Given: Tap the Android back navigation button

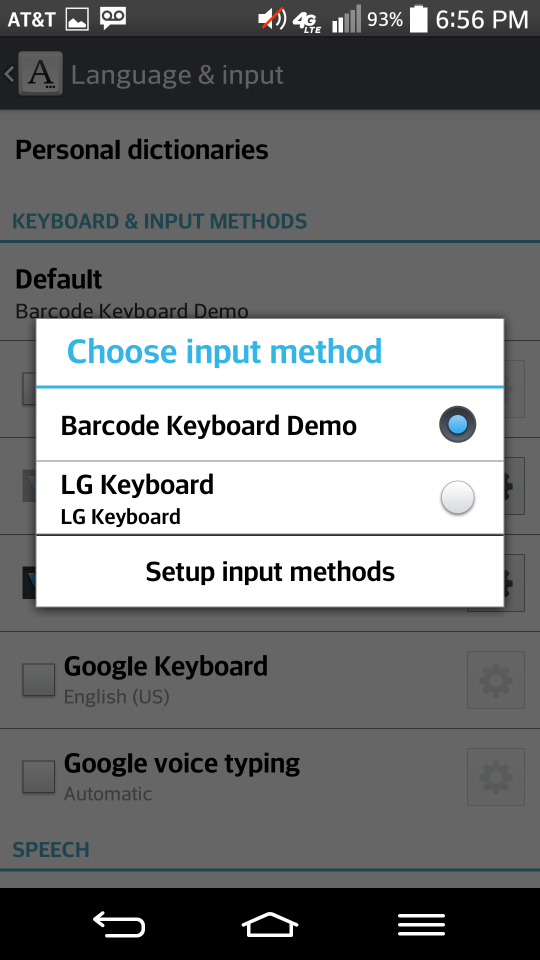Looking at the screenshot, I should (119, 924).
